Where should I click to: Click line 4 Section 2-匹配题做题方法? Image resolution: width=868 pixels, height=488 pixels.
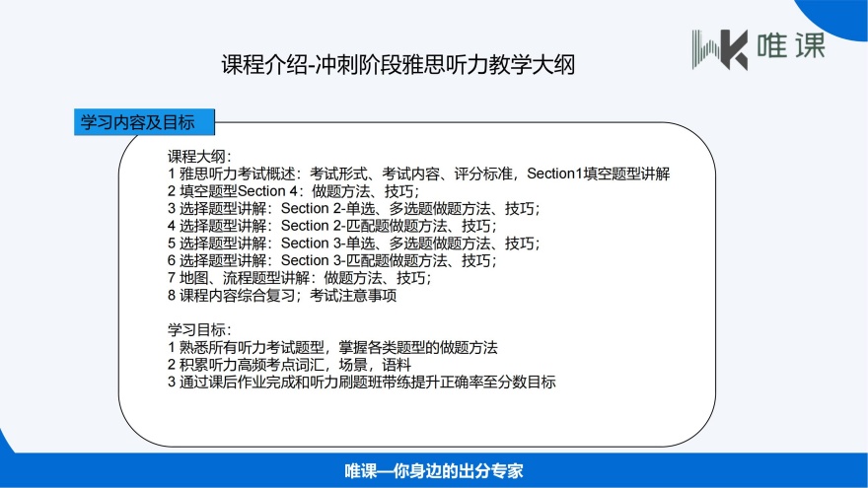click(332, 226)
